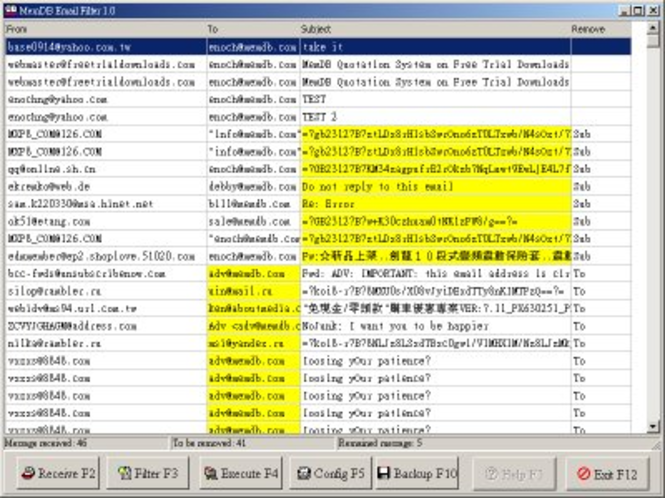The image size is (665, 498).
Task: Click the scrollbar down arrow
Action: click(653, 427)
